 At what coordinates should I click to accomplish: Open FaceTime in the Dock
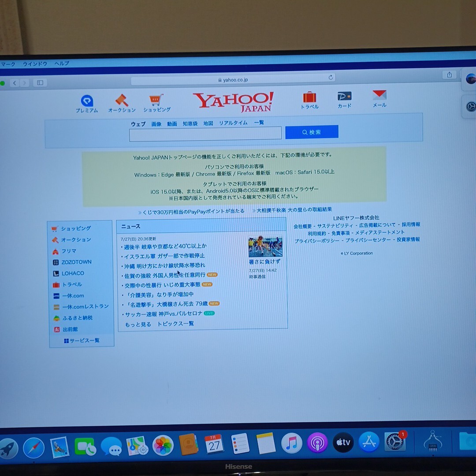[x=85, y=446]
